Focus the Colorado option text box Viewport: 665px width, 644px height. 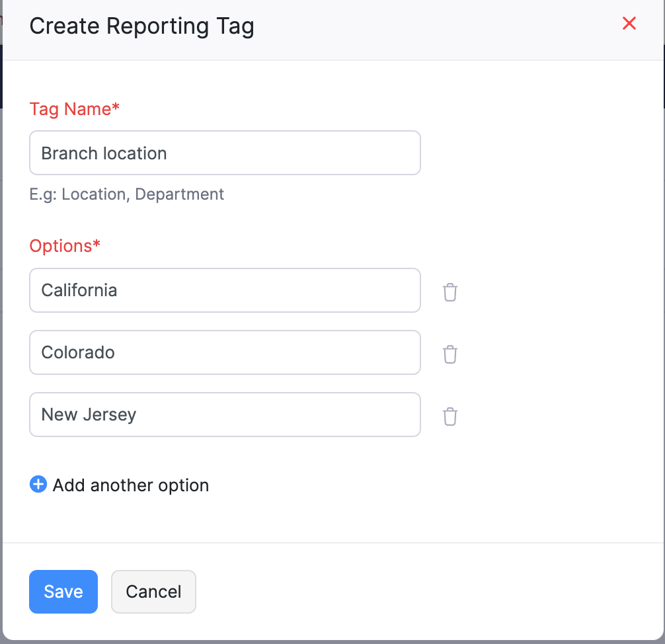(225, 352)
